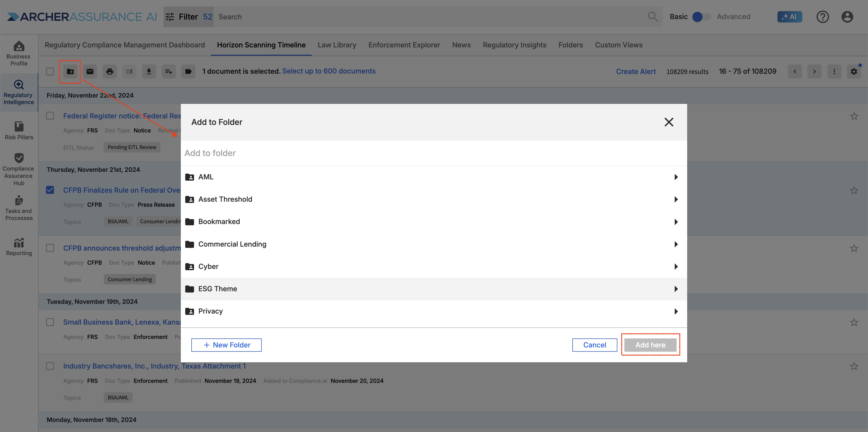Switch to the Custom Views tab
This screenshot has height=432, width=868.
619,45
